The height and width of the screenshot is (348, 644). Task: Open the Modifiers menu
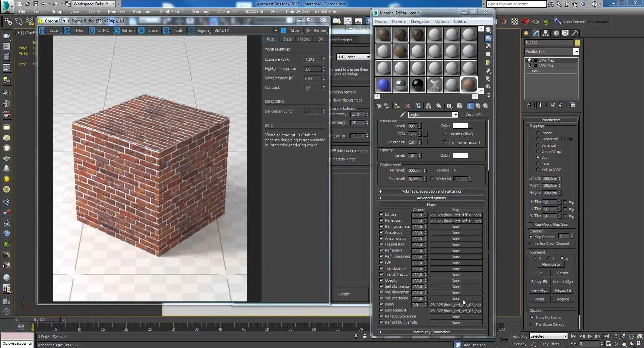pyautogui.click(x=116, y=12)
